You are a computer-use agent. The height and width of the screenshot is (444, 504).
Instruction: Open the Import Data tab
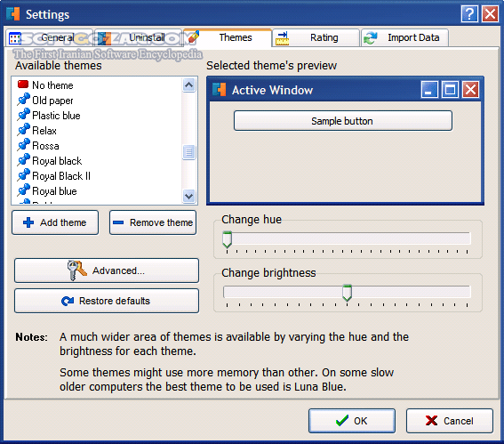pyautogui.click(x=404, y=38)
